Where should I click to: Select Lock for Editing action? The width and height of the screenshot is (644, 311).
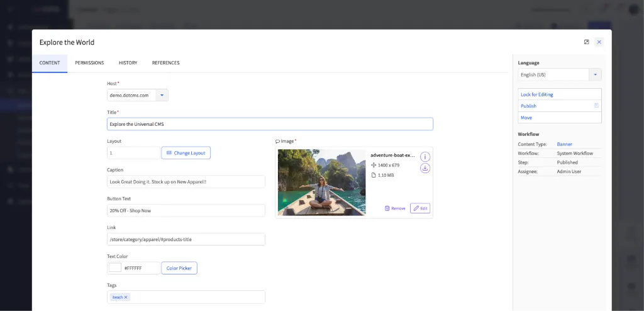(537, 94)
